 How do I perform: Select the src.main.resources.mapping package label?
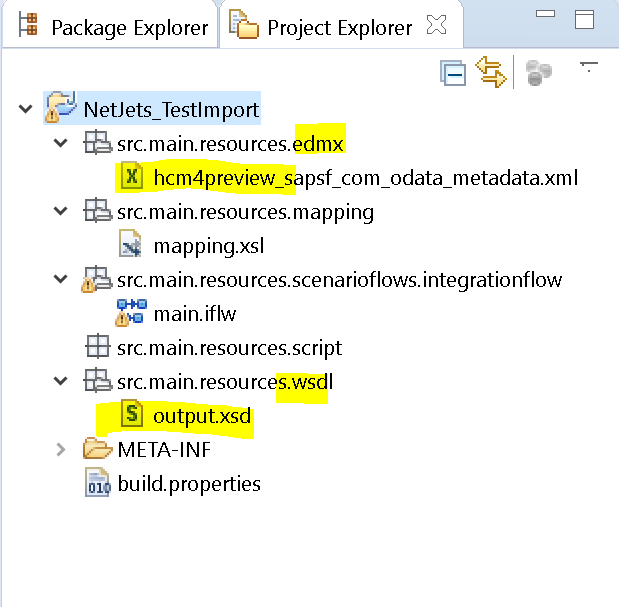(245, 212)
